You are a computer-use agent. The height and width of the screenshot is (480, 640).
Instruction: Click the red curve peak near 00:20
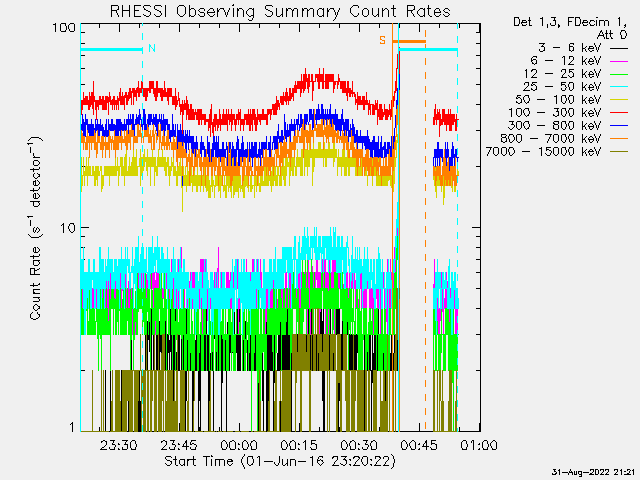(320, 78)
